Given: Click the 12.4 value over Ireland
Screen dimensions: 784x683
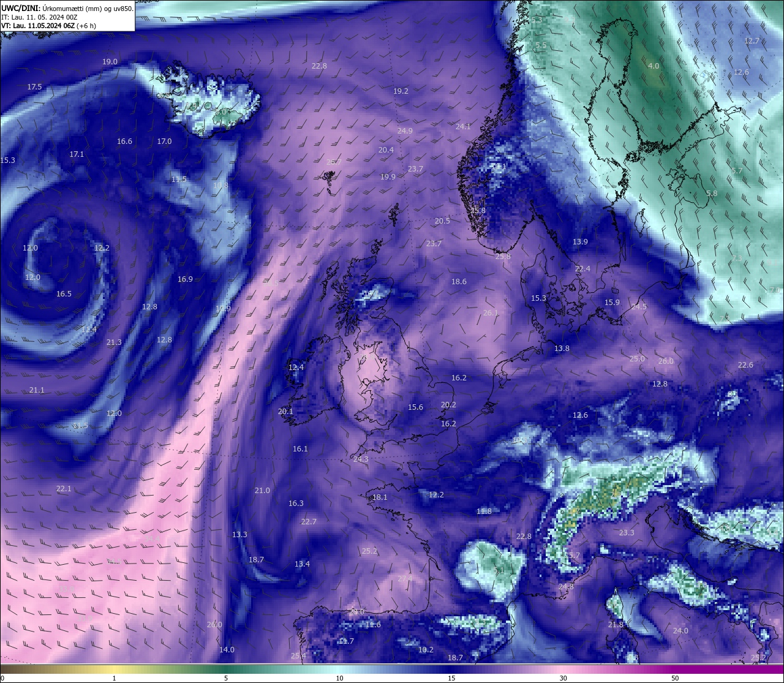Looking at the screenshot, I should 296,368.
